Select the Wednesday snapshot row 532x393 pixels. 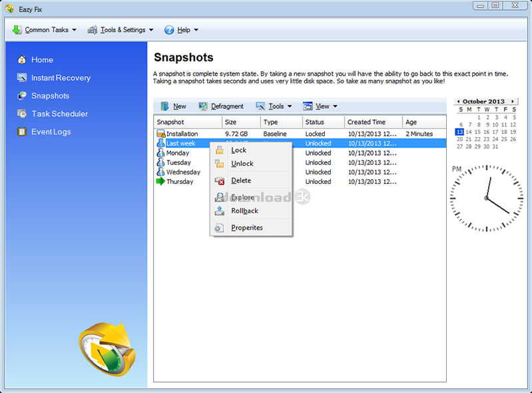coord(300,172)
